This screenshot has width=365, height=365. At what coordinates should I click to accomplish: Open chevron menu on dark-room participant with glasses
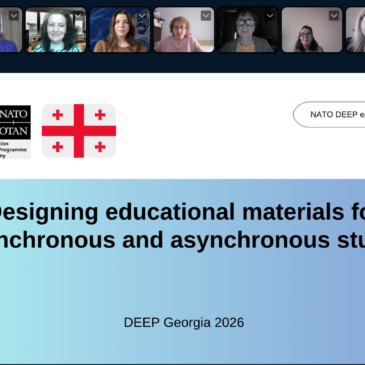270,16
